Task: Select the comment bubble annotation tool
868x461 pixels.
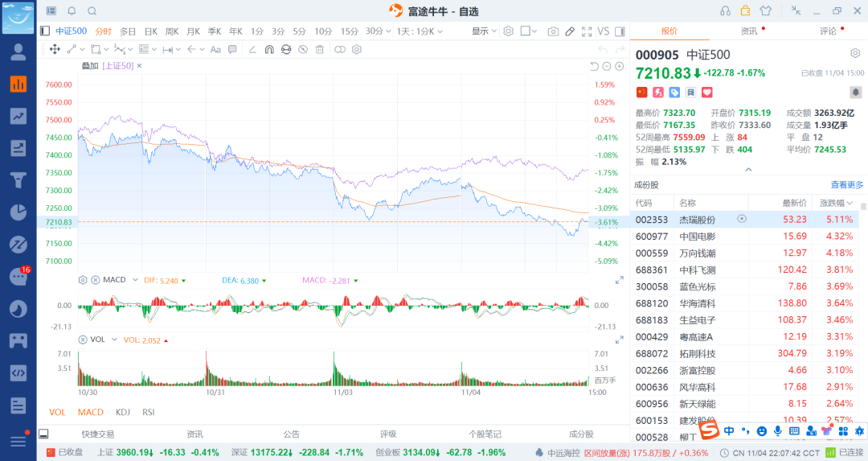Action: tap(232, 49)
